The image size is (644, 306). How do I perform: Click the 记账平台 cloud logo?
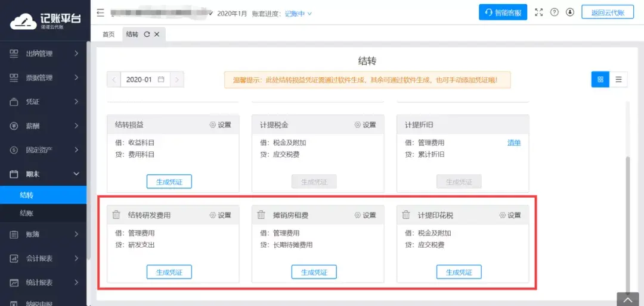45,21
